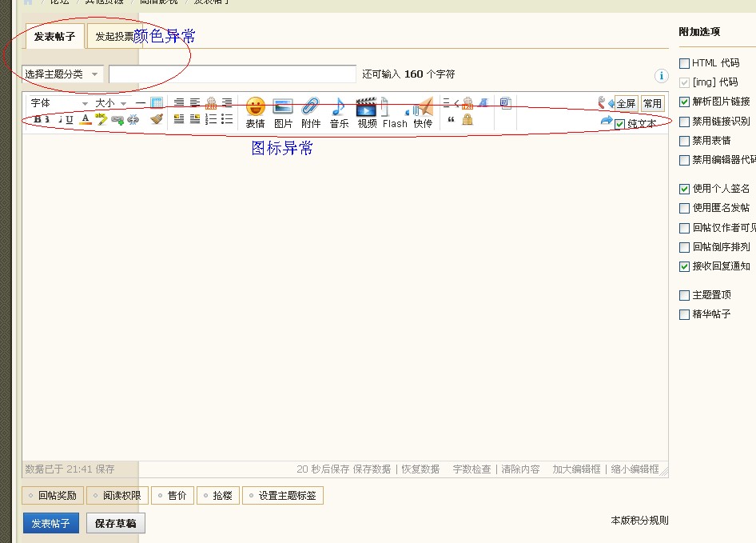Toggle bold text formatting

click(x=37, y=119)
